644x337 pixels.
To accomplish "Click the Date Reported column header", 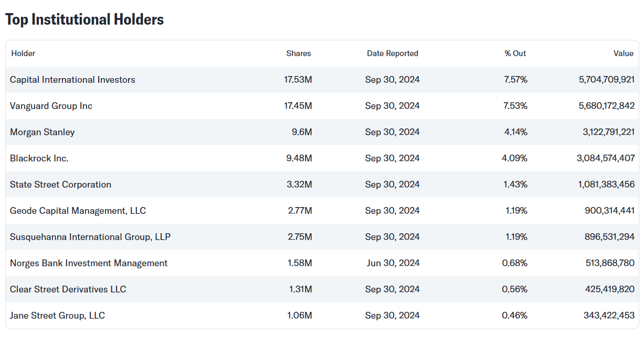I will click(392, 53).
